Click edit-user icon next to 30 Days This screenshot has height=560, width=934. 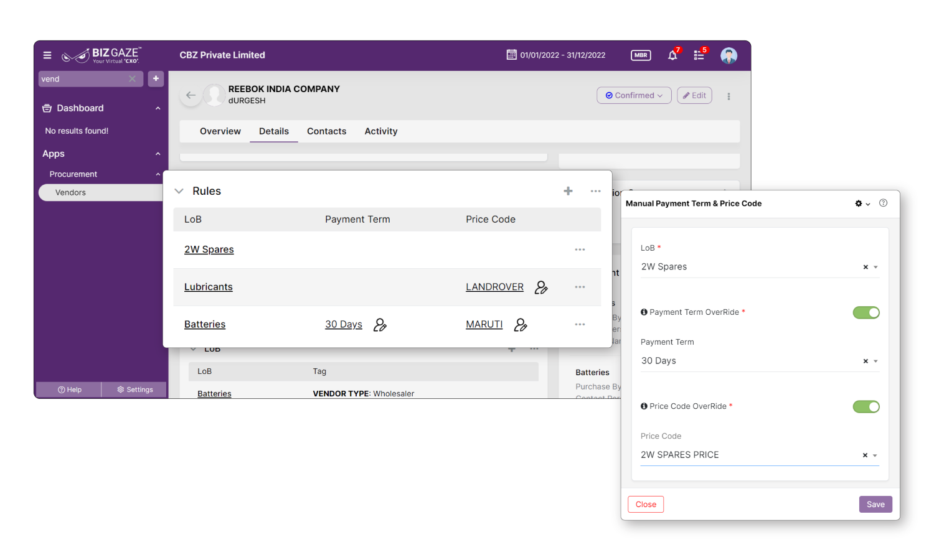[x=380, y=325]
